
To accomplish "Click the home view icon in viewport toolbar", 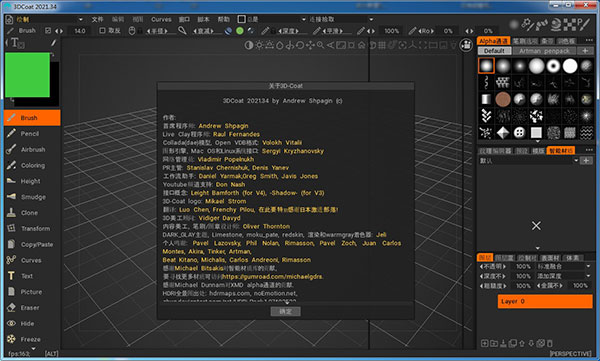I will (x=362, y=45).
